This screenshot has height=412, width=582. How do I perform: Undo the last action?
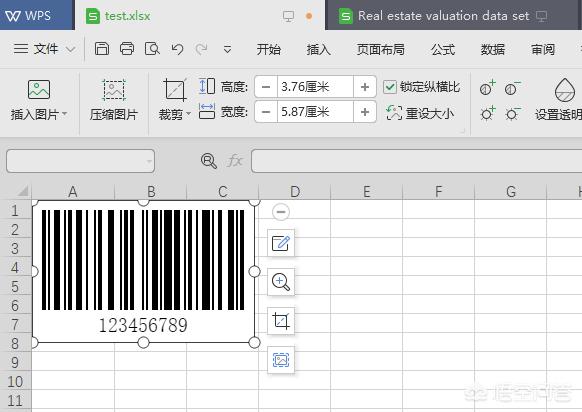click(x=177, y=49)
